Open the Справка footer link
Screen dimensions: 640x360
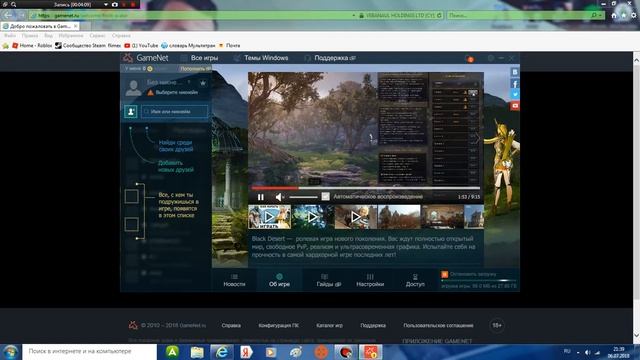coord(231,325)
